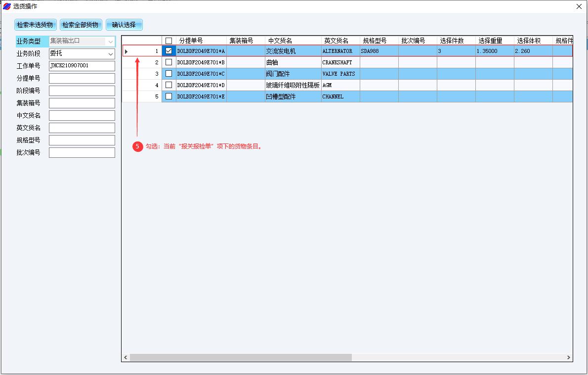The width and height of the screenshot is (588, 375).
Task: Click the row indicator arrow on row 1
Action: pyautogui.click(x=126, y=51)
